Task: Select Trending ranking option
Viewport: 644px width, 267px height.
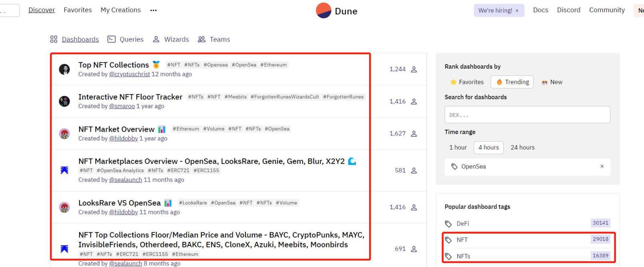Action: coord(512,82)
